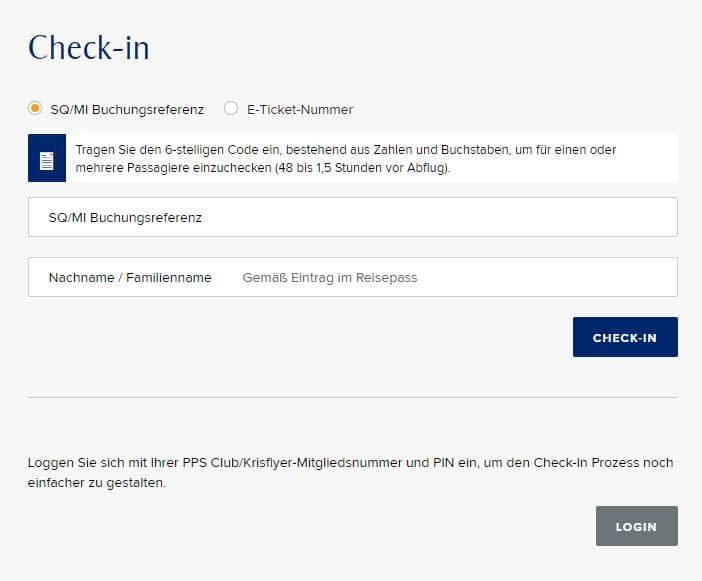The image size is (702, 581).
Task: Click the E-Ticket-Nummer label text
Action: [x=300, y=110]
